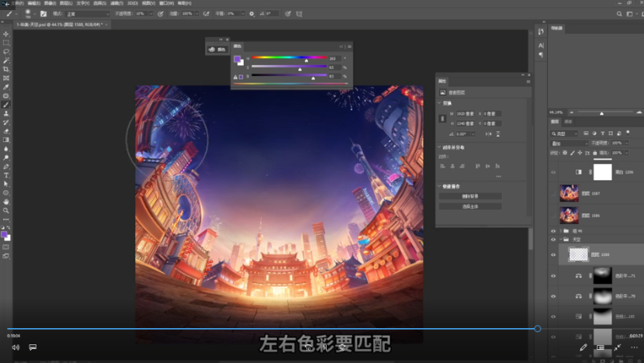Image resolution: width=644 pixels, height=363 pixels.
Task: Open brush preset picker arrow
Action: (34, 13)
